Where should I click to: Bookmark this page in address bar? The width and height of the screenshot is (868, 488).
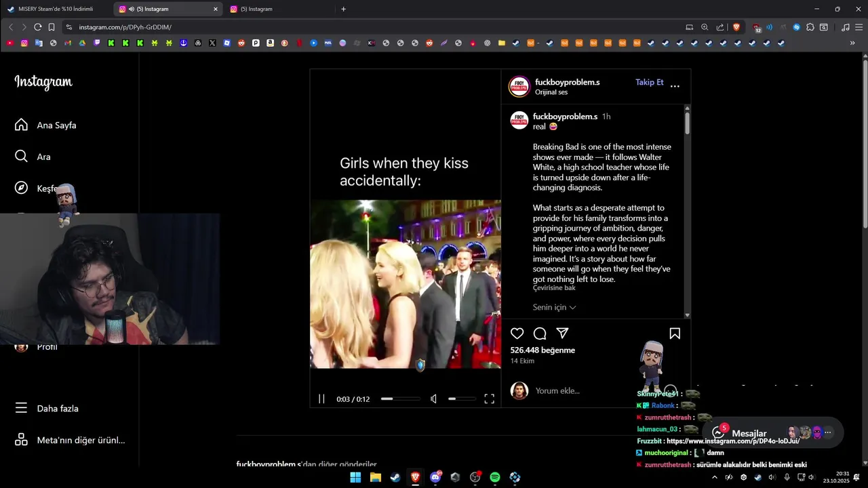(52, 27)
